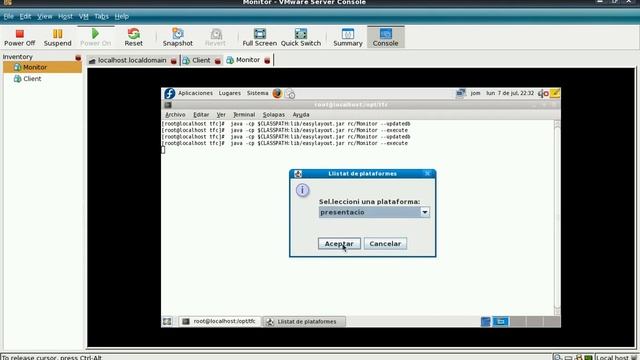
Task: Close the localhost.localdomain tab
Action: pos(173,61)
